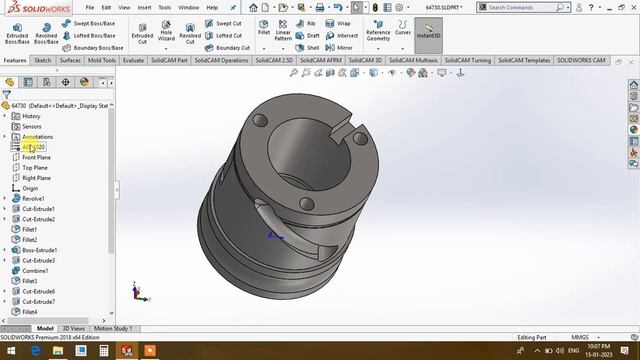Open the Edit menu
Viewport: 640px width, 360px height.
click(106, 7)
